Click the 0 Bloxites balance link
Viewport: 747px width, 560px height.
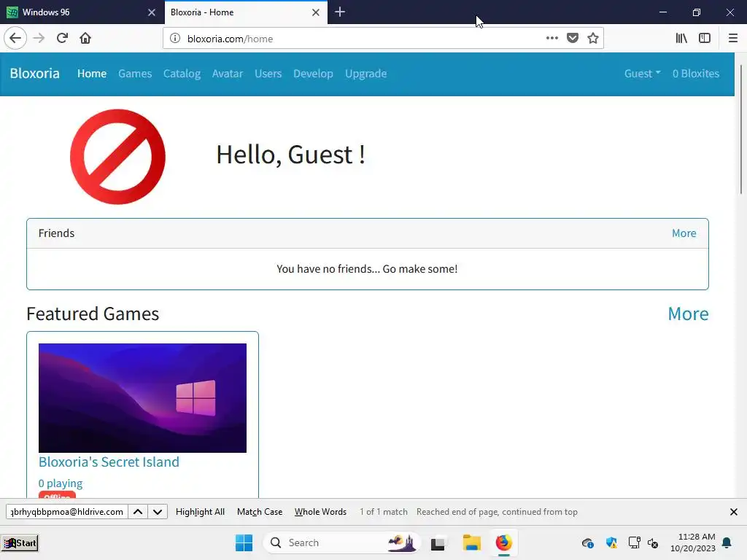point(695,74)
